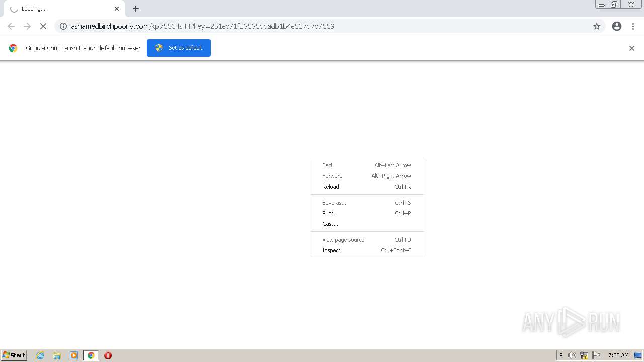Open a new tab with plus button
The width and height of the screenshot is (644, 362).
point(136,9)
